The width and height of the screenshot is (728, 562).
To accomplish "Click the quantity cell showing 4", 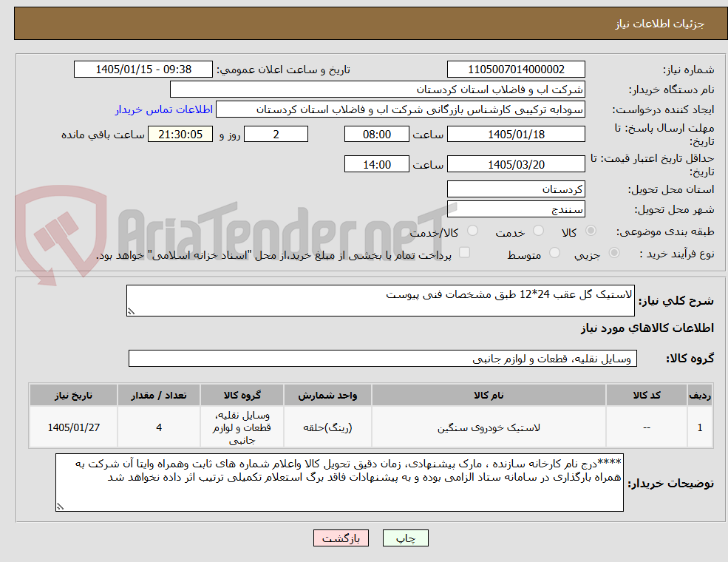I will pos(159,427).
